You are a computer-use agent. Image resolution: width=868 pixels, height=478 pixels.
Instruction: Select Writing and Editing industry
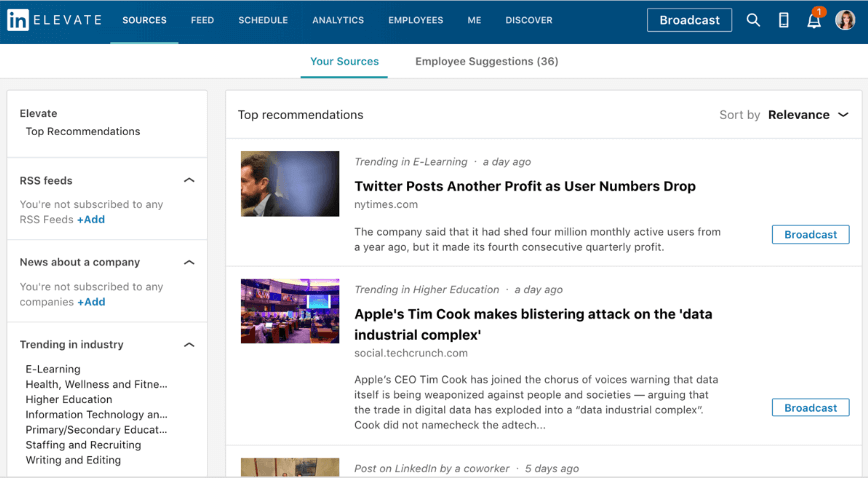73,460
